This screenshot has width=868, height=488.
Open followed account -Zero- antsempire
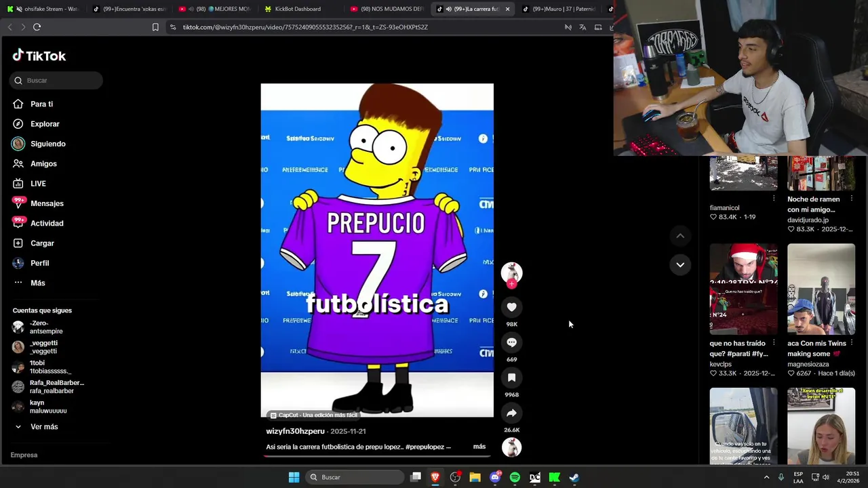tap(45, 327)
